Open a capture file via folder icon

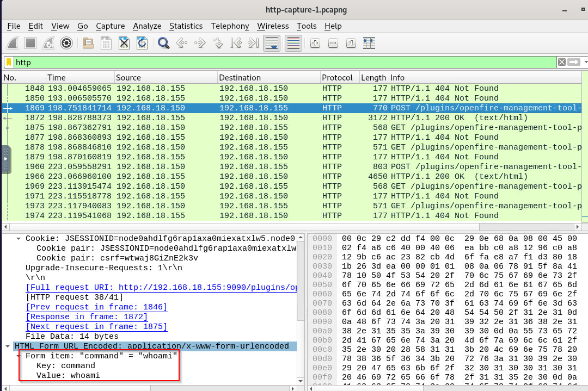[88, 43]
